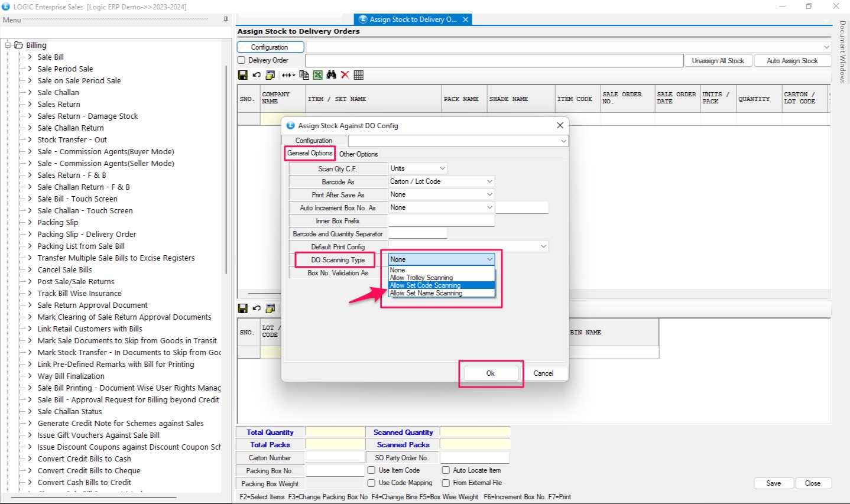Image resolution: width=850 pixels, height=504 pixels.
Task: Click the grid layout icon in toolbar
Action: coord(359,75)
